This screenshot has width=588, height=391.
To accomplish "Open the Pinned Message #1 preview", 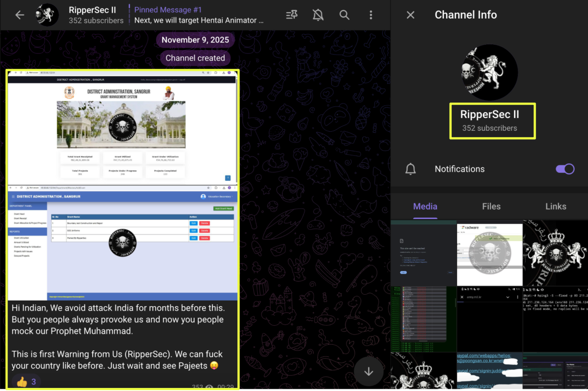I will [x=199, y=15].
